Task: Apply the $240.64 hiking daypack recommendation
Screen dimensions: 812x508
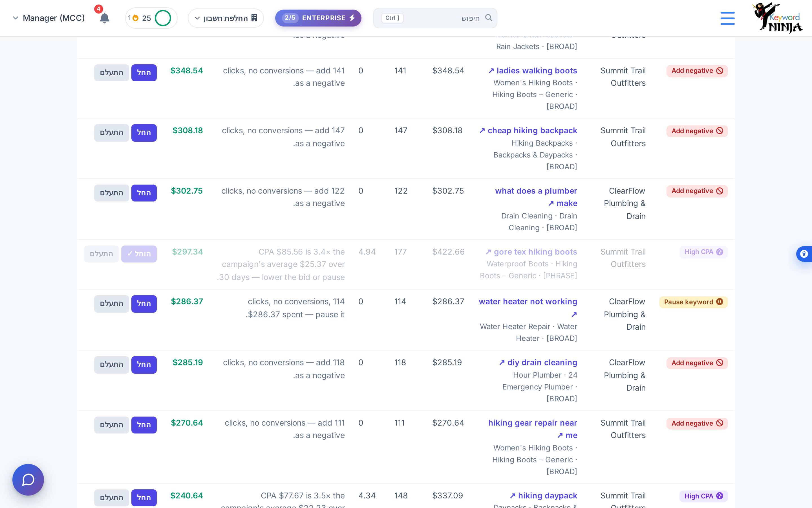Action: click(144, 498)
